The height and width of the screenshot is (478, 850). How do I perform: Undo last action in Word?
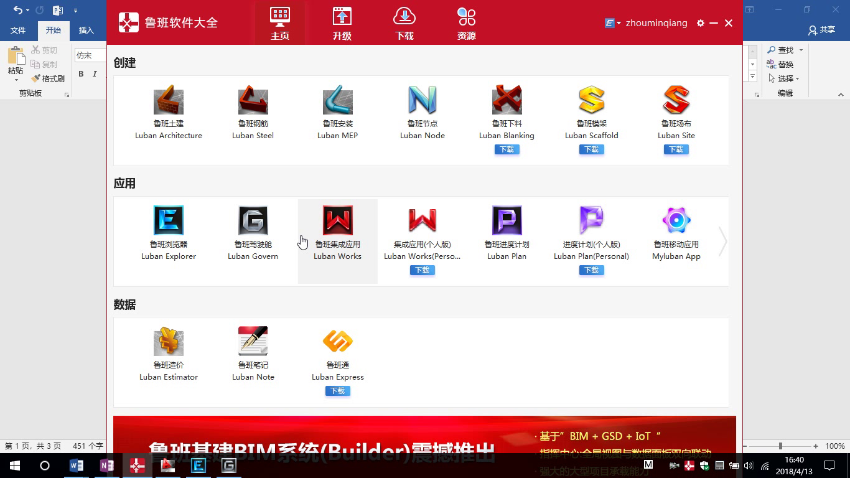[17, 10]
